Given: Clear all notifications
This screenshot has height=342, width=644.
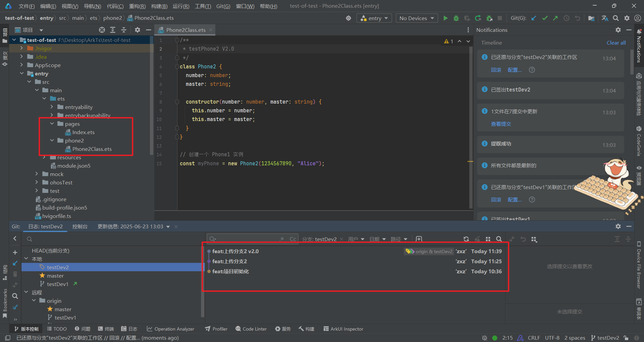Looking at the screenshot, I should 616,43.
